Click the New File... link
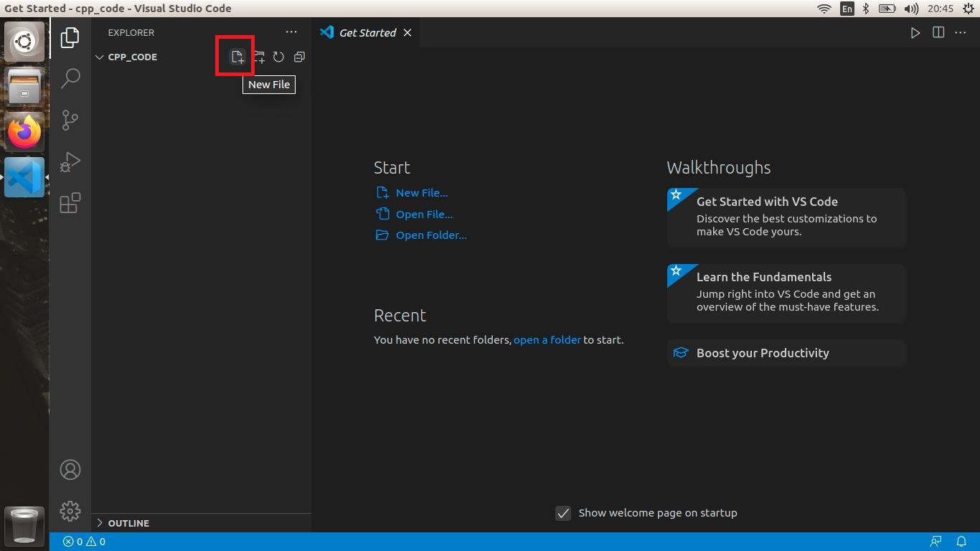 421,193
